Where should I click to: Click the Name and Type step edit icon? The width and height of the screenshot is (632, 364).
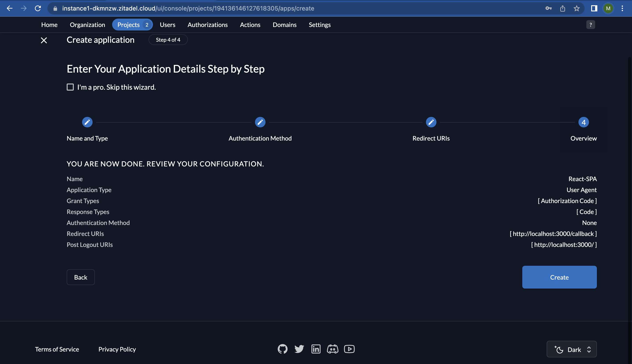click(x=87, y=122)
